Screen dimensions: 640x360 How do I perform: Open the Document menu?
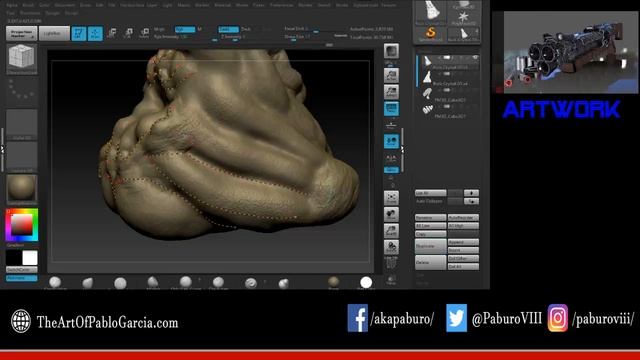click(65, 5)
